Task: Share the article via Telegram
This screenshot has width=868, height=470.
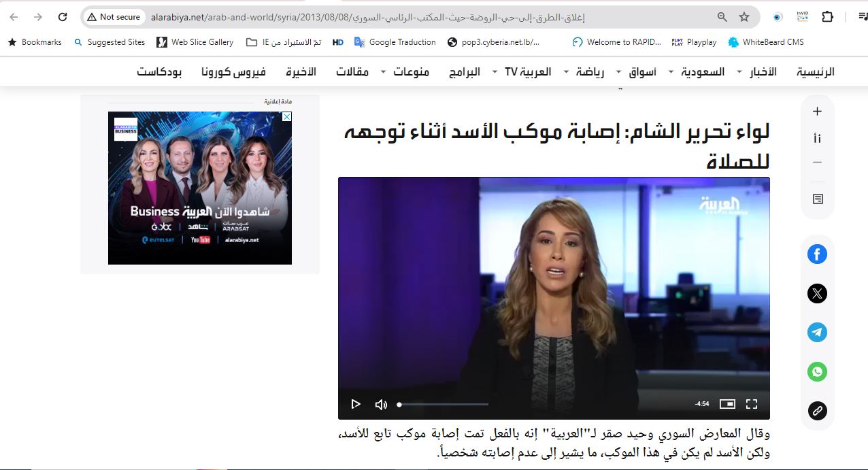Action: tap(817, 332)
